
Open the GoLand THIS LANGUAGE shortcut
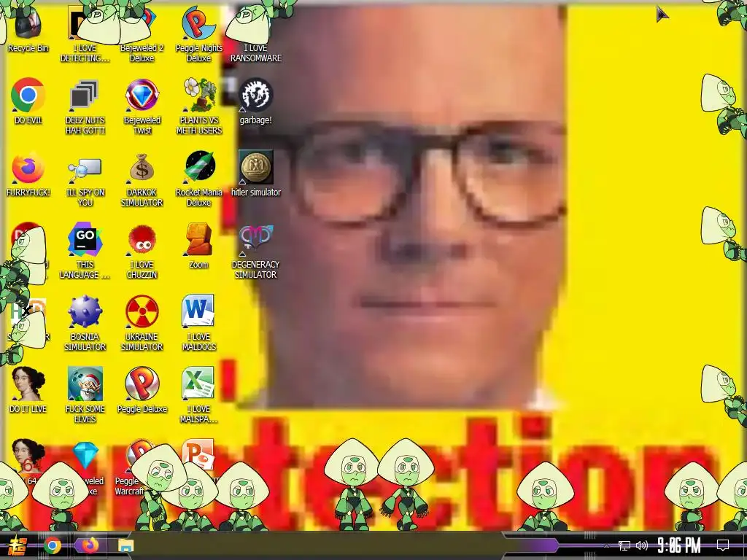(x=85, y=240)
